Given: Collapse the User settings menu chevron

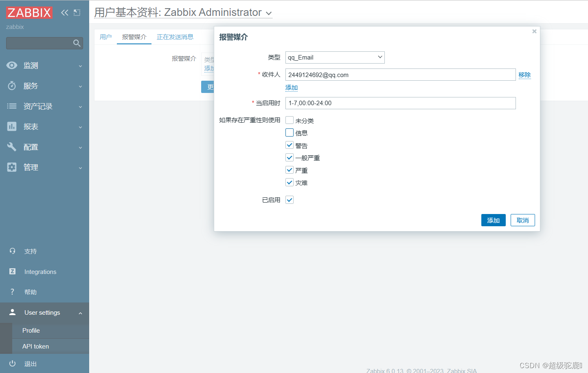Looking at the screenshot, I should coord(80,313).
